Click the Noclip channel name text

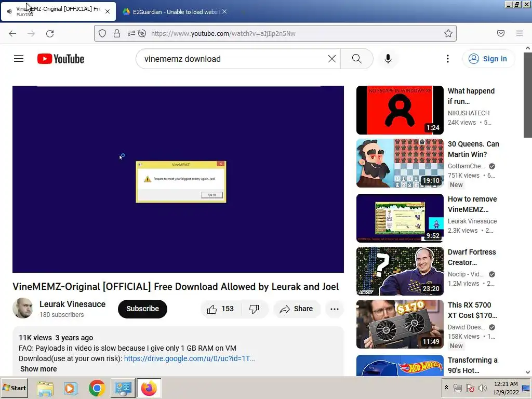(x=465, y=274)
